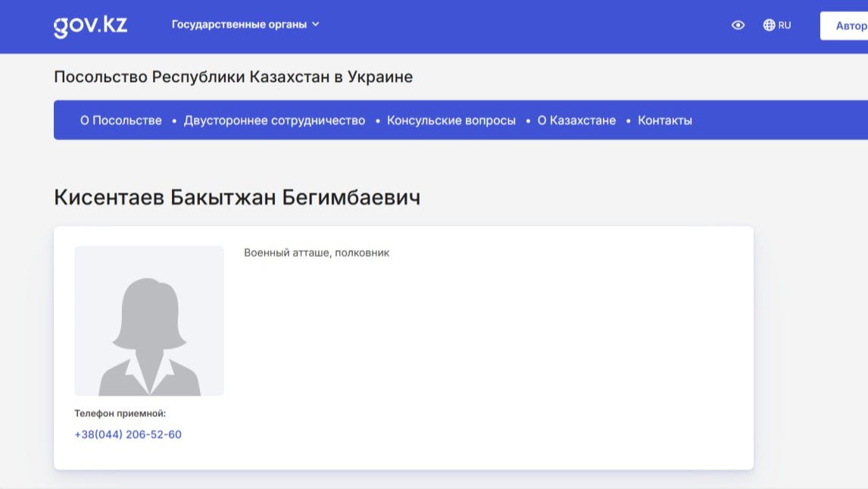Open Двустороннее сотрудничество menu item
868x489 pixels.
(x=274, y=121)
